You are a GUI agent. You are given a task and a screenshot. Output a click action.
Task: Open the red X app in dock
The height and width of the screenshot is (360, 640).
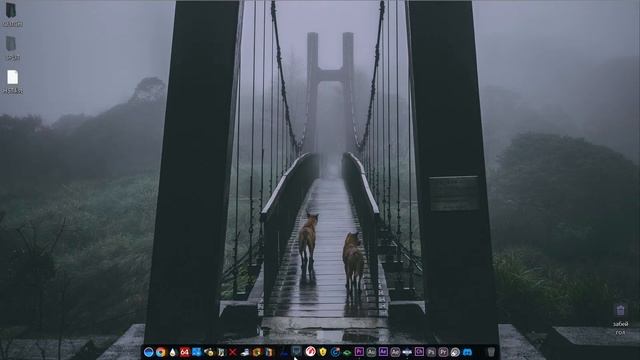click(x=233, y=352)
